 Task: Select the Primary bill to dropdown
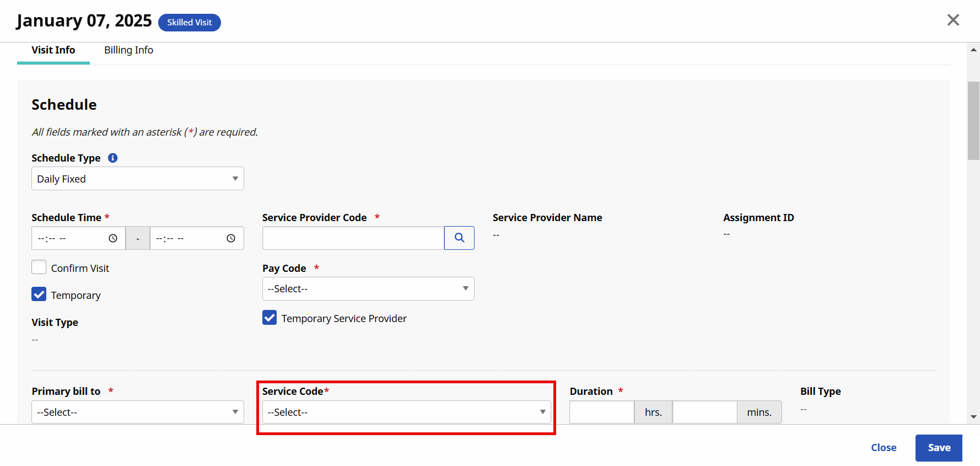click(137, 413)
